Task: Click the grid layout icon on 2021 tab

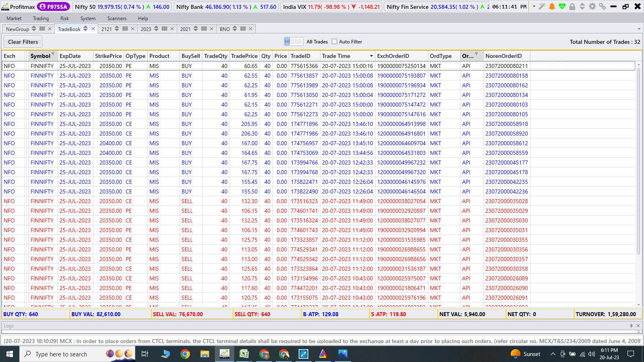Action: coord(204,29)
